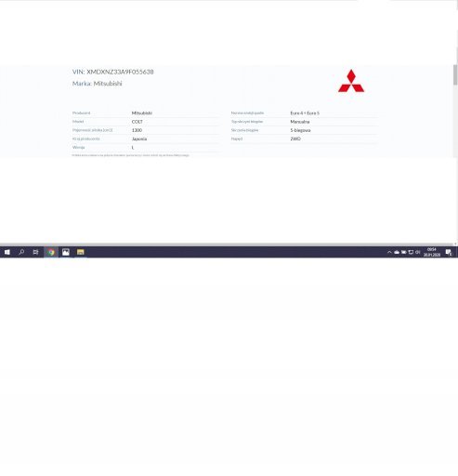Open the network tray icon

(x=411, y=252)
